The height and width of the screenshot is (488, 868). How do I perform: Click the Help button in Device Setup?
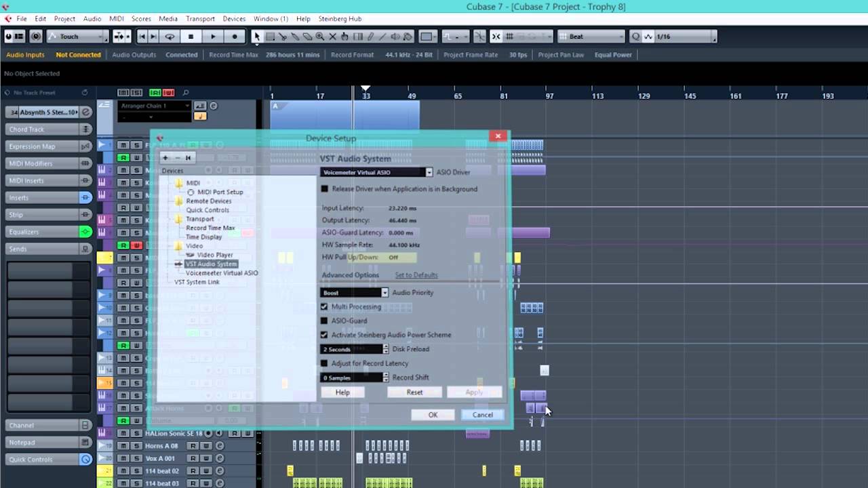(x=342, y=392)
